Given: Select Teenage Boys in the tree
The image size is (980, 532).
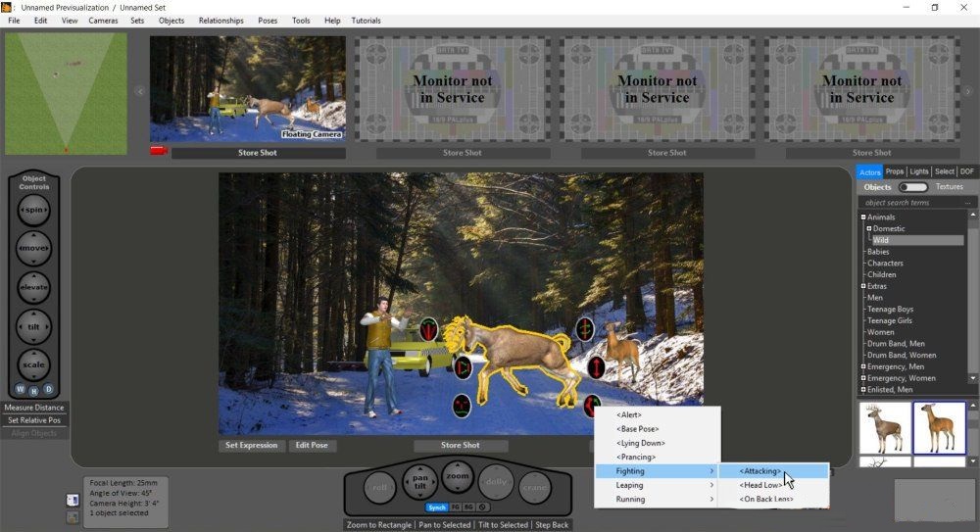Looking at the screenshot, I should pos(890,310).
